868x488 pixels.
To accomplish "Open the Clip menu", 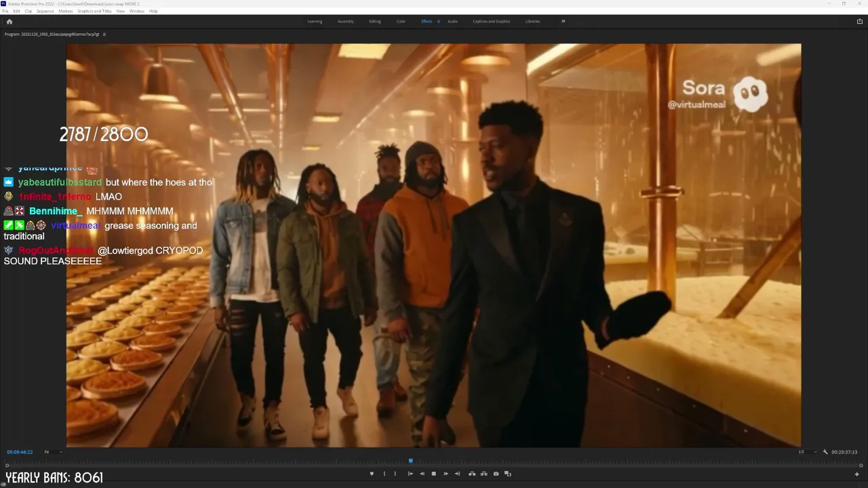I will tap(28, 12).
